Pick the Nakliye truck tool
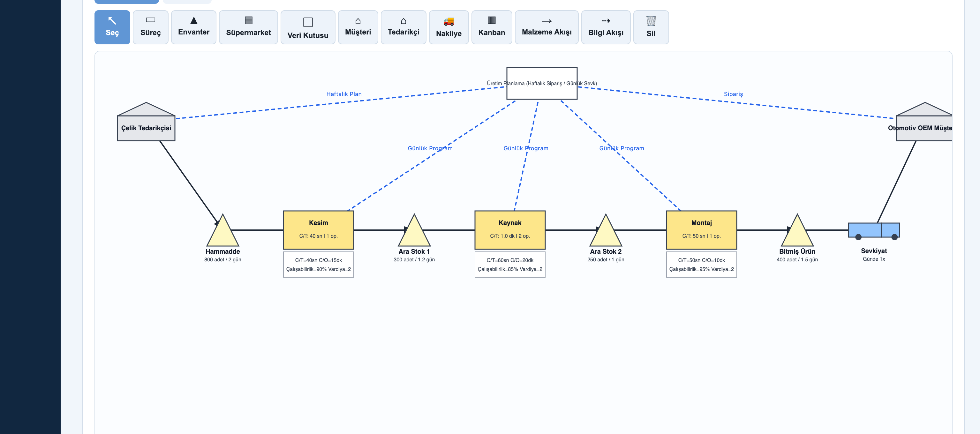 coord(449,27)
